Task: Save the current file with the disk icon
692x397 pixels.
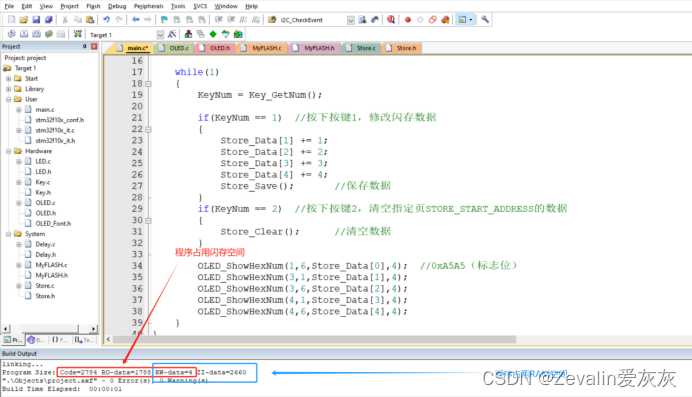Action: (36, 19)
